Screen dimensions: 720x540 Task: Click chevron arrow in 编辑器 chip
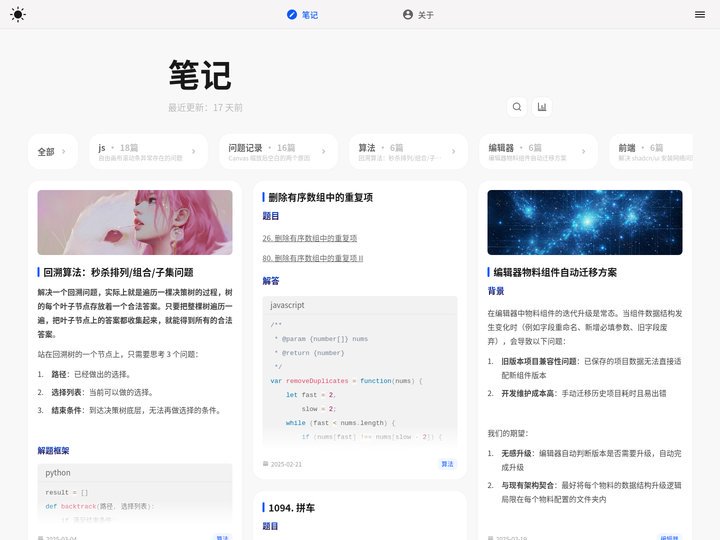click(583, 152)
